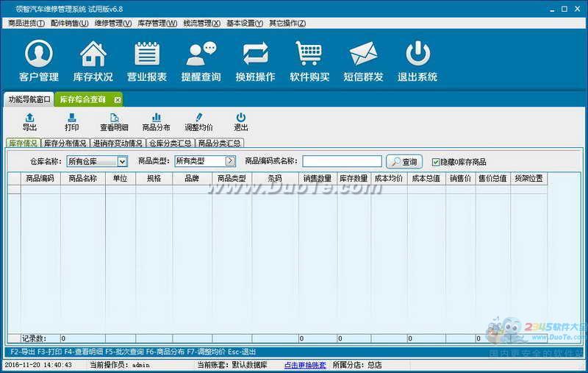Open 基本设置(Y) menu
This screenshot has width=588, height=373.
(x=245, y=24)
